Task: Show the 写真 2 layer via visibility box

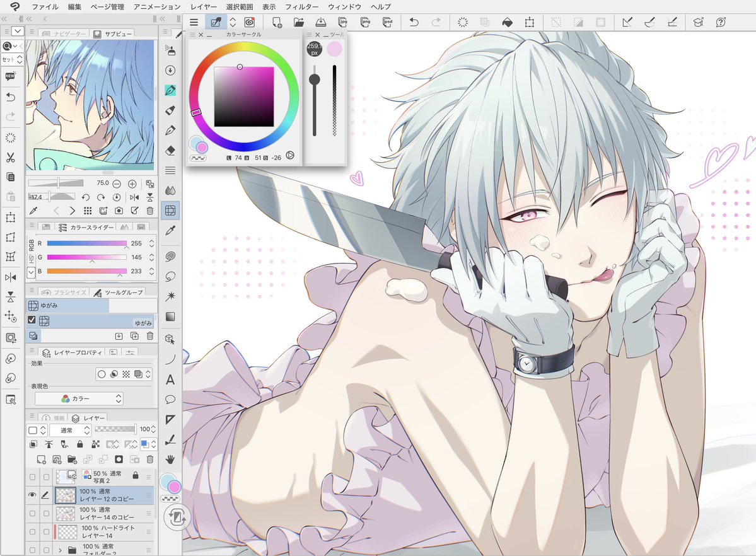Action: (x=32, y=477)
